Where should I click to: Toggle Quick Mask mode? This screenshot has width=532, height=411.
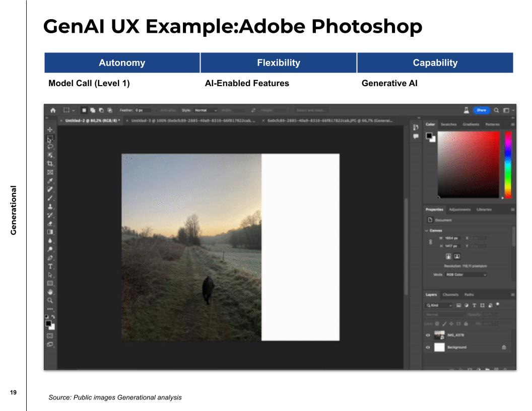(x=50, y=336)
